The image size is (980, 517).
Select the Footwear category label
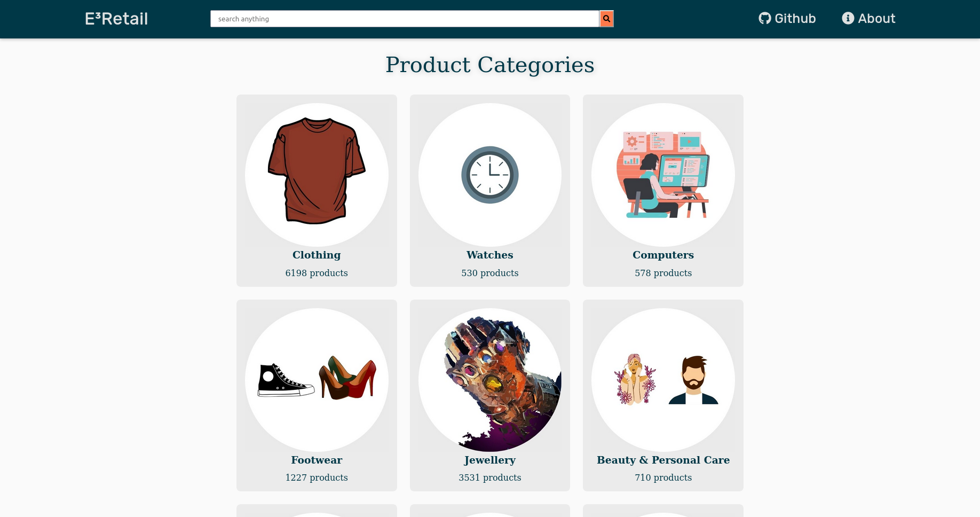[317, 460]
